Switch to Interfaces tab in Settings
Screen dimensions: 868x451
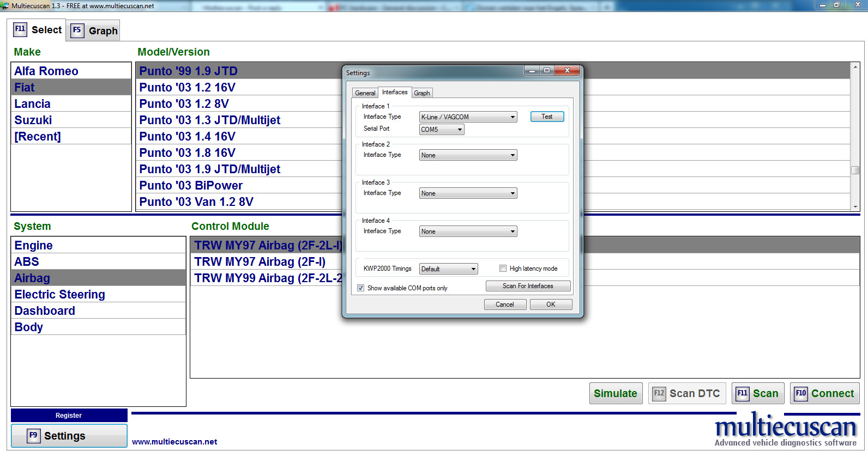395,92
